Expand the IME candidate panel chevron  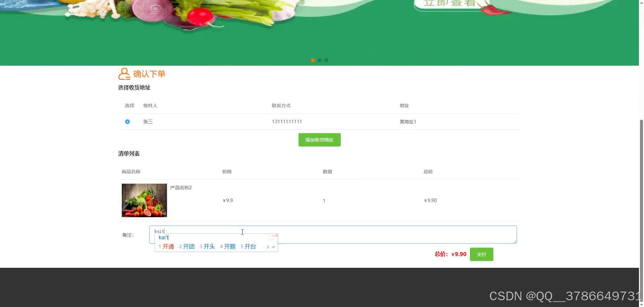coord(273,247)
